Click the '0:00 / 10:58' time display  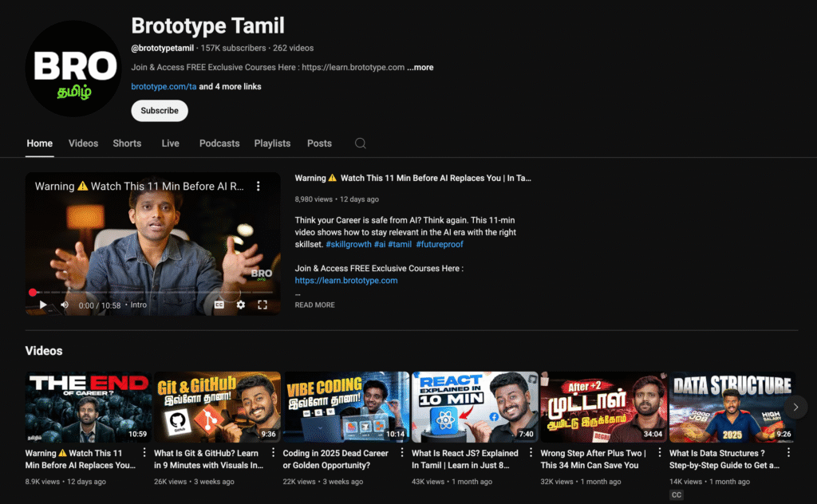click(100, 305)
